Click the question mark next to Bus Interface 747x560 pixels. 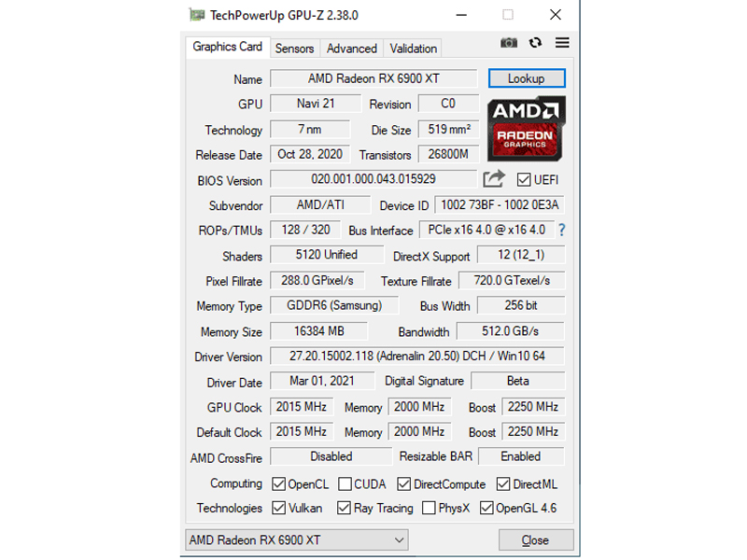tap(560, 231)
